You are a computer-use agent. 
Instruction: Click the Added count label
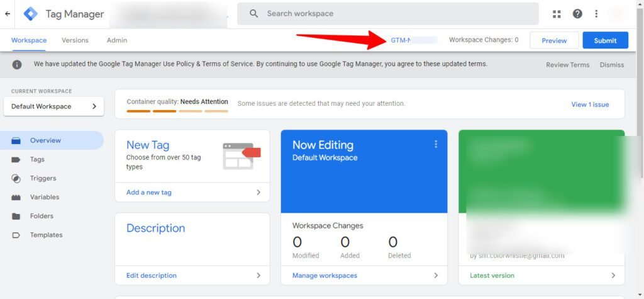click(350, 256)
